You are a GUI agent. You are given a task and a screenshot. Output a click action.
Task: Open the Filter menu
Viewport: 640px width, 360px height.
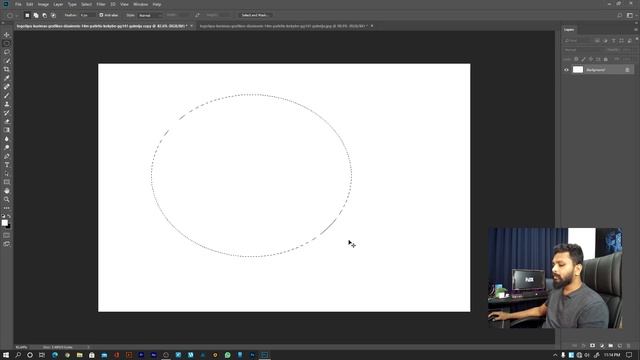click(x=101, y=4)
